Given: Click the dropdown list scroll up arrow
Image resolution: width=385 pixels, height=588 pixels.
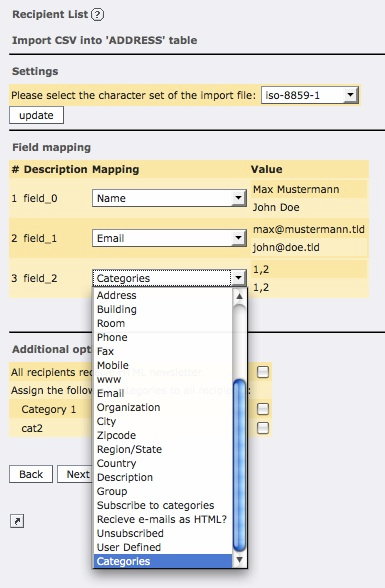Looking at the screenshot, I should [x=239, y=297].
